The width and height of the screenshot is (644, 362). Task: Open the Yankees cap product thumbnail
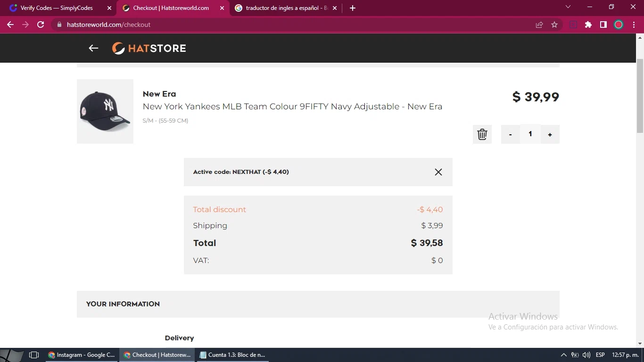[105, 111]
